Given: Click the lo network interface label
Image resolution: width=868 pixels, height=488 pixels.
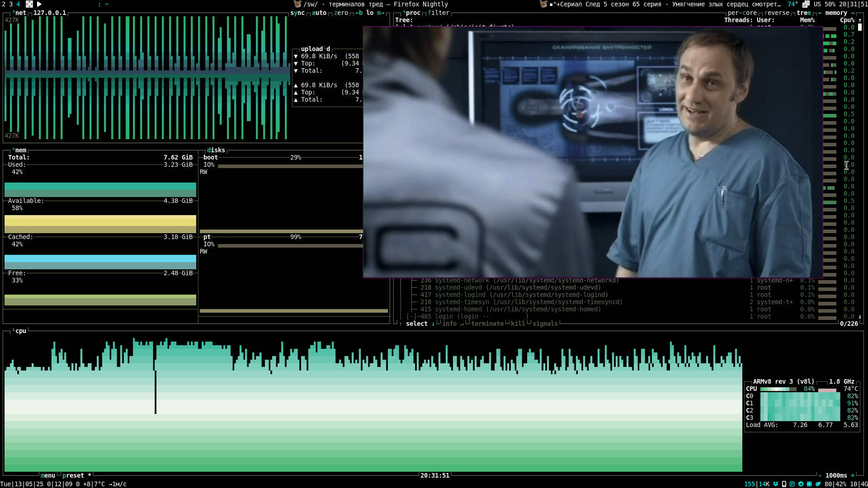Looking at the screenshot, I should tap(370, 13).
